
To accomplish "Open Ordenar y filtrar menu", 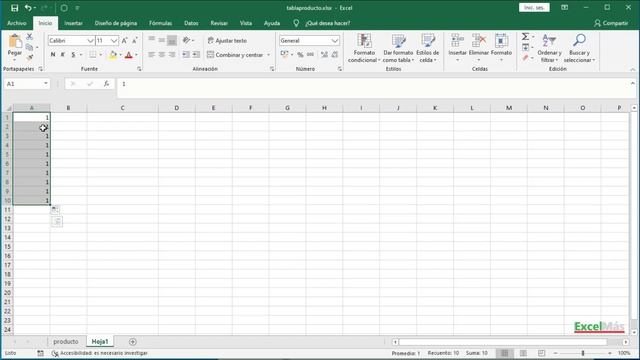I will point(549,48).
